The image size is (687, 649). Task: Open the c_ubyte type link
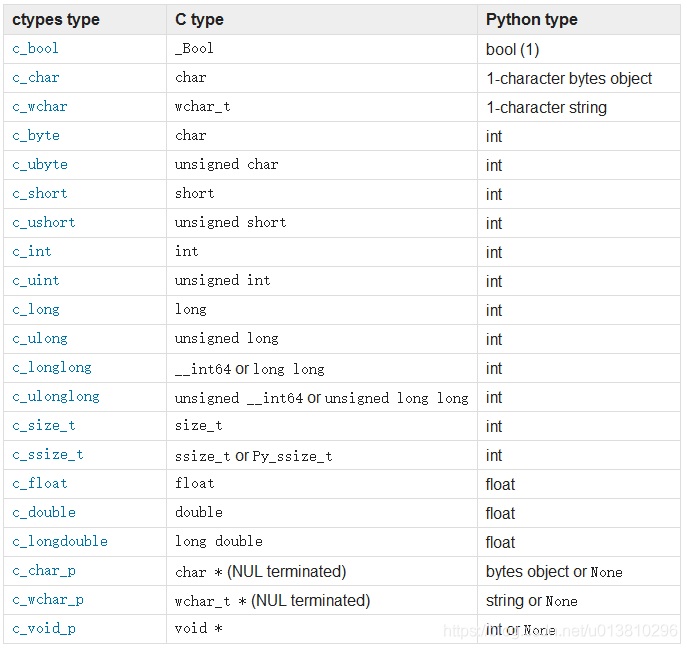(x=40, y=165)
